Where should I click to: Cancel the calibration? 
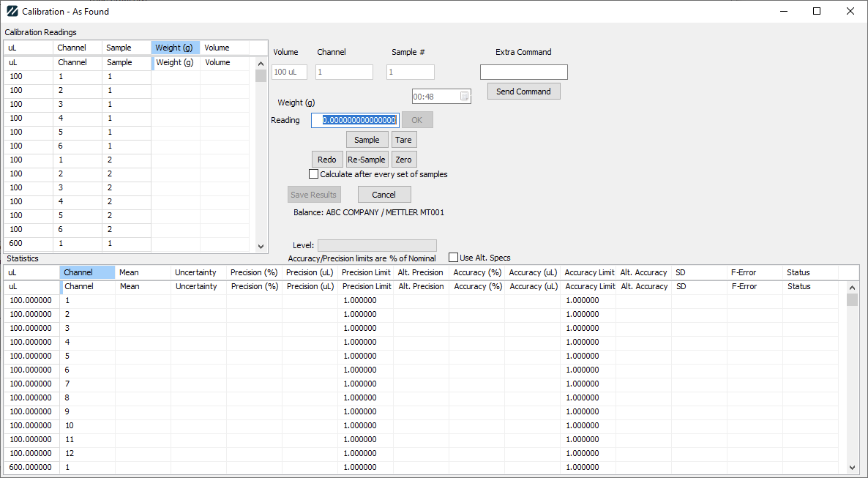point(384,195)
